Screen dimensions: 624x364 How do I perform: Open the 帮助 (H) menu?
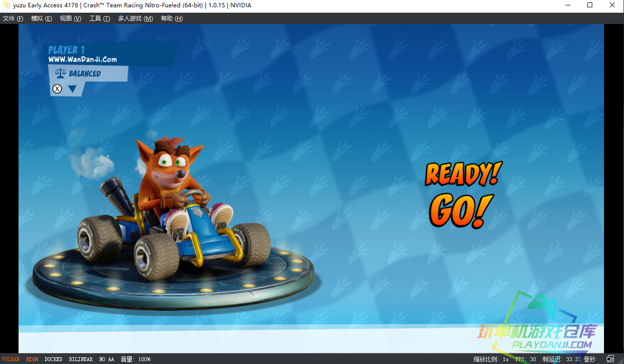pyautogui.click(x=172, y=19)
